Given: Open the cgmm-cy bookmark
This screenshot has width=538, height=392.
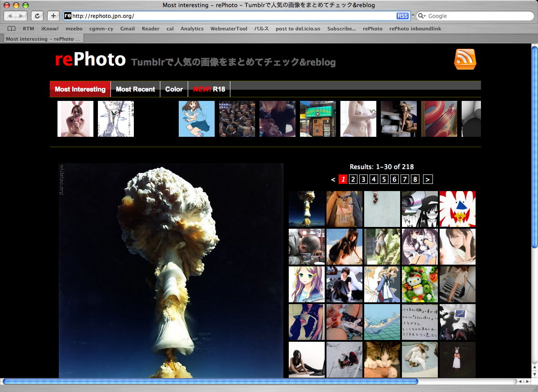Looking at the screenshot, I should (101, 29).
